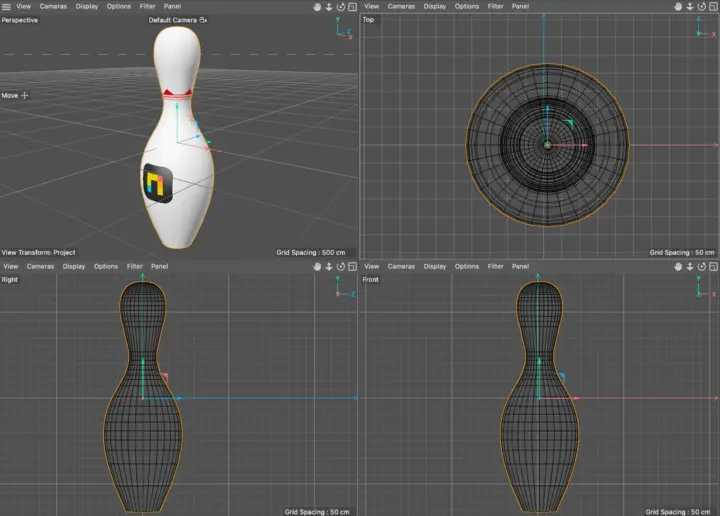Open Cameras menu in Right viewport
720x516 pixels.
[x=40, y=266]
